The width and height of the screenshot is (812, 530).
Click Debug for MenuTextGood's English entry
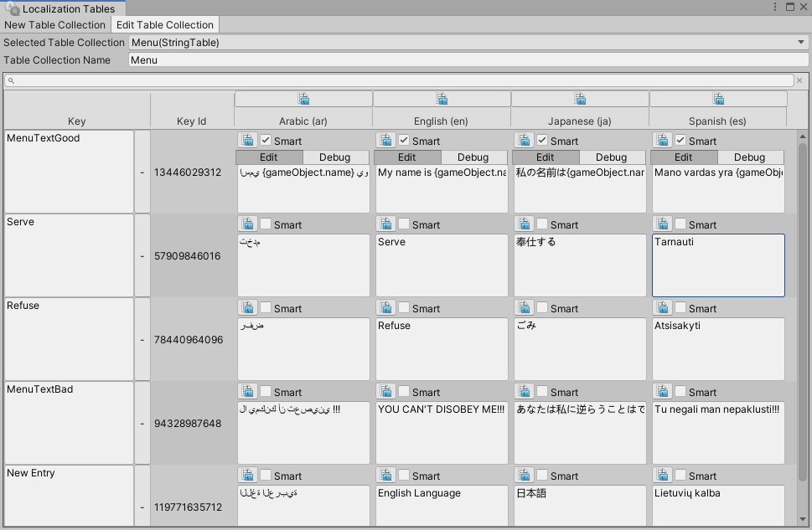pos(474,157)
